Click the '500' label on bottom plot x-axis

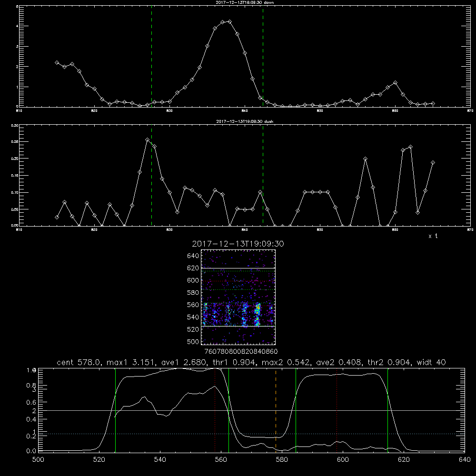[38, 460]
